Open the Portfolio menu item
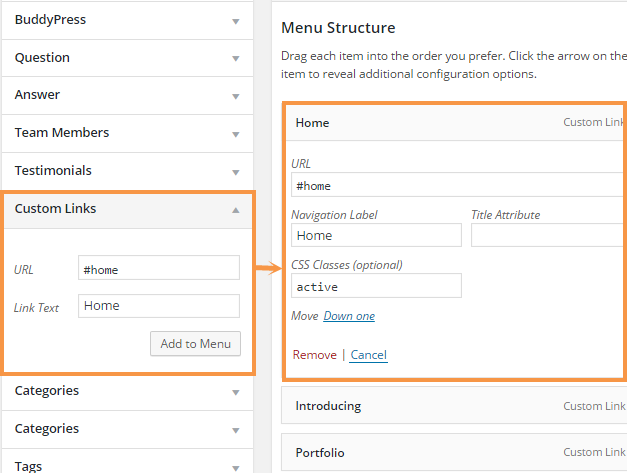Image resolution: width=627 pixels, height=473 pixels. (x=454, y=452)
